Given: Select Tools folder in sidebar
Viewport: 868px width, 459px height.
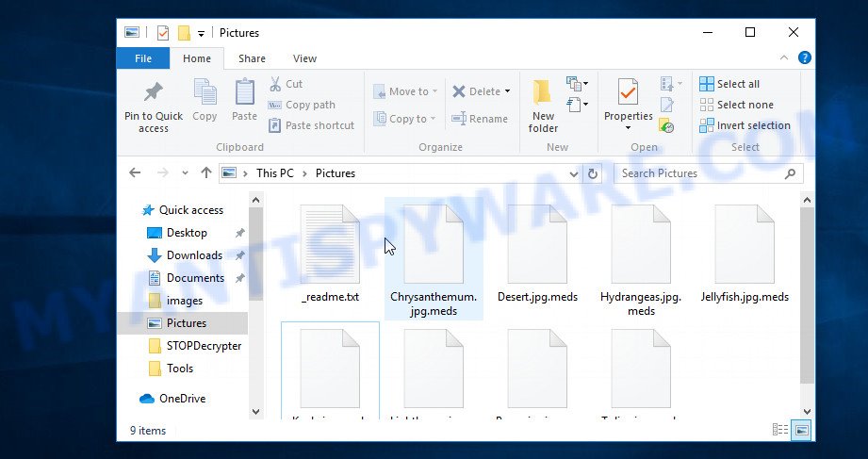Looking at the screenshot, I should click(x=180, y=369).
